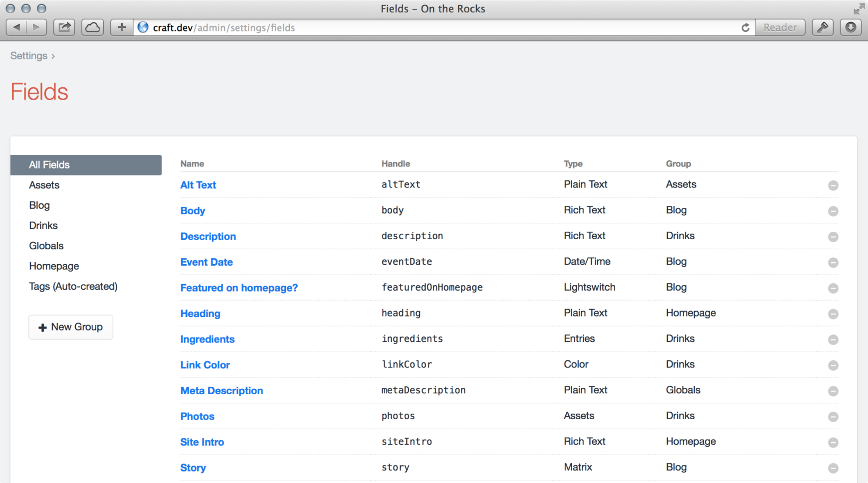Open the Description field
The height and width of the screenshot is (483, 868).
click(x=208, y=236)
